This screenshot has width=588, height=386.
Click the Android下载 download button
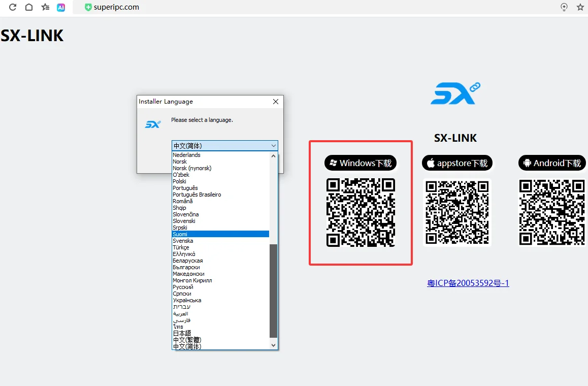[552, 163]
